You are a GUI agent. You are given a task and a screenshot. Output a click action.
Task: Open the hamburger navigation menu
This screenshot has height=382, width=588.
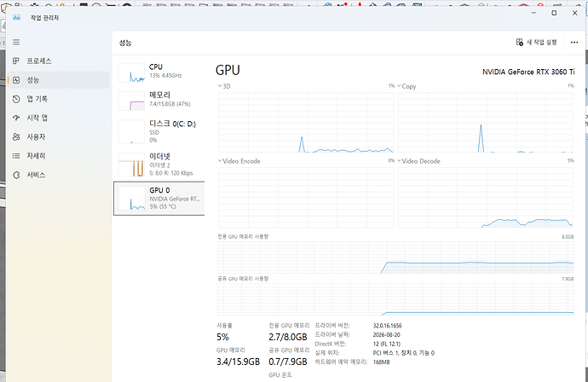(16, 43)
